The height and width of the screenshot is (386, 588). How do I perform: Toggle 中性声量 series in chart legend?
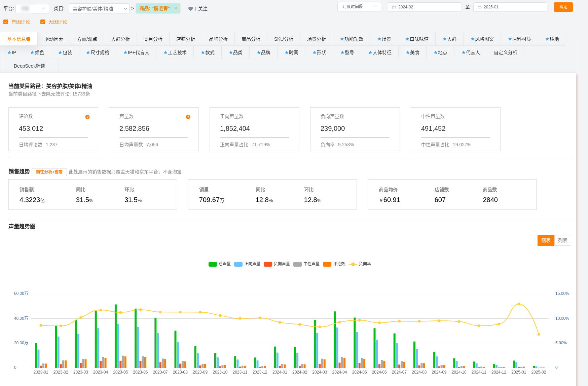(306, 264)
